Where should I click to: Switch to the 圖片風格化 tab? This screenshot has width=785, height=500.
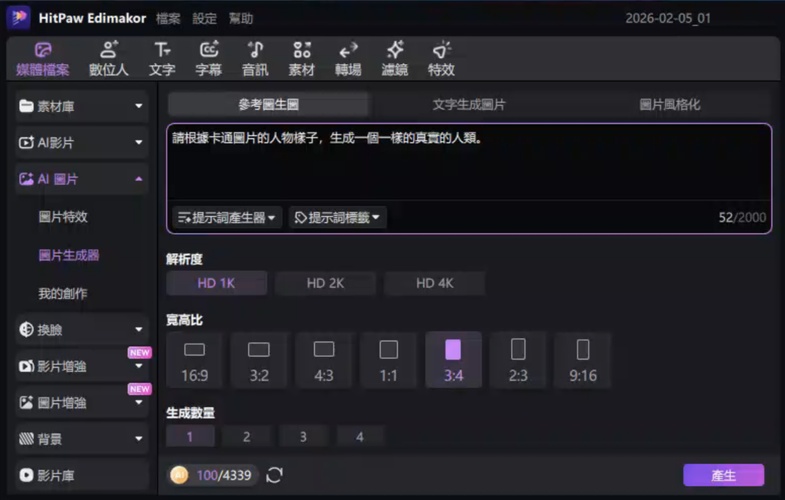[x=670, y=105]
